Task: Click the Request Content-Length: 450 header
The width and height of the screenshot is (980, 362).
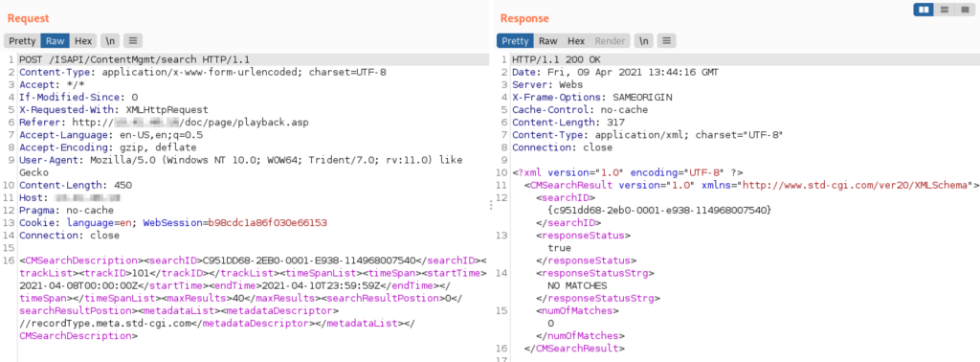Action: pyautogui.click(x=76, y=185)
